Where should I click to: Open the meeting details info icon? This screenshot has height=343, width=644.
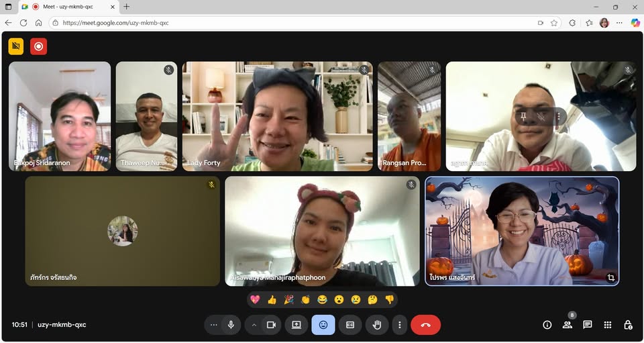click(x=547, y=325)
